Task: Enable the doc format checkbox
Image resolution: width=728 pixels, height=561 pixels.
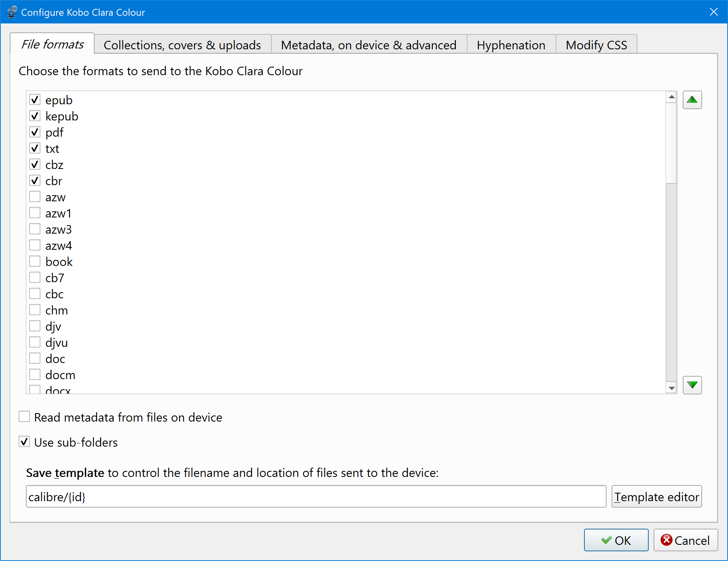Action: [35, 358]
